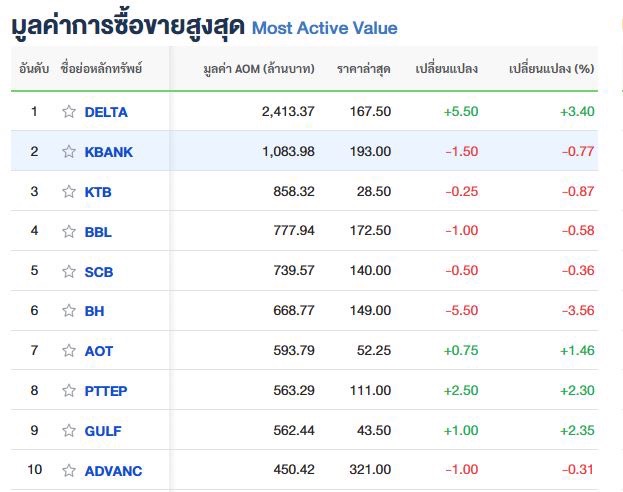Mark BBL as favorite using star icon
623x492 pixels.
tap(69, 231)
